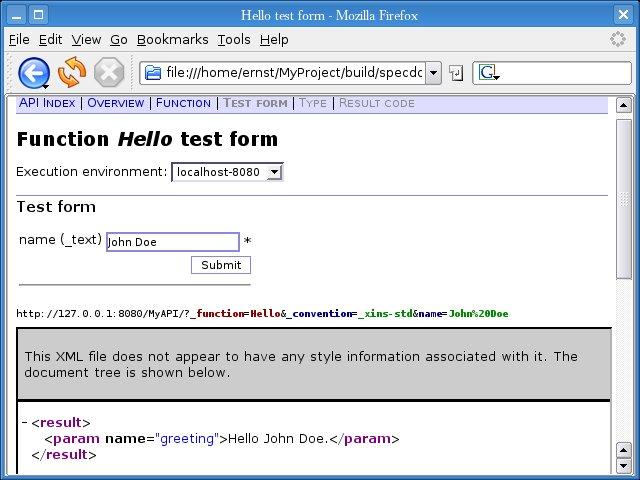Expand the address bar history dropdown

tap(433, 73)
